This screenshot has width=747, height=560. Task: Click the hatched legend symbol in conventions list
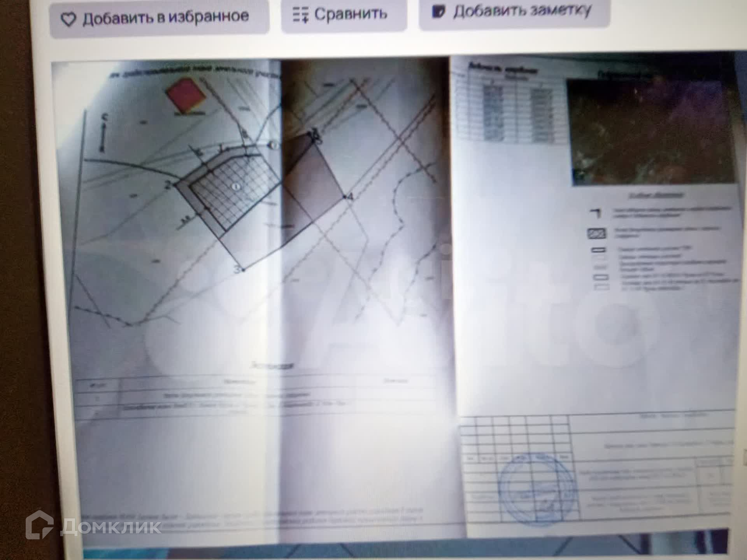[596, 233]
